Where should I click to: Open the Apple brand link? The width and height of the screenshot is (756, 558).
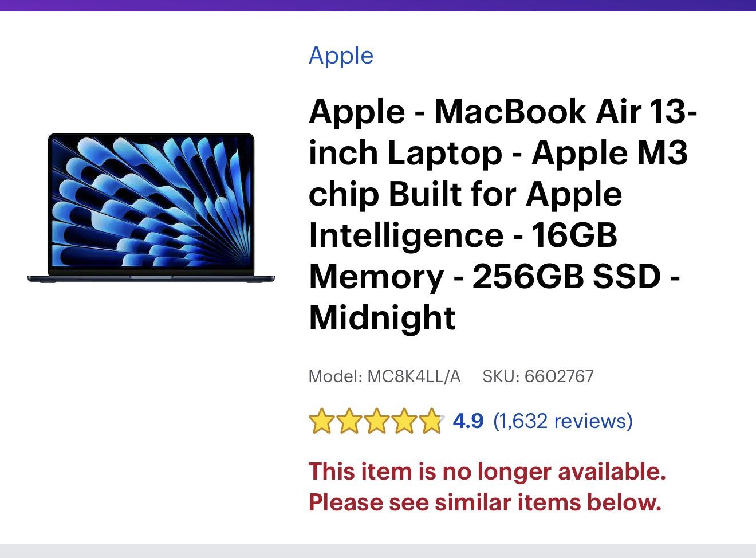(341, 56)
